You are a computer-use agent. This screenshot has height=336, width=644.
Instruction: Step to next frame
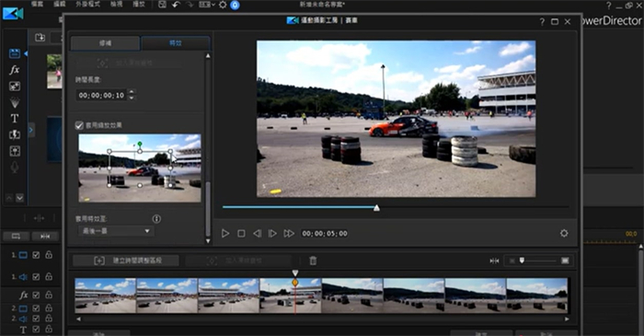tap(272, 233)
